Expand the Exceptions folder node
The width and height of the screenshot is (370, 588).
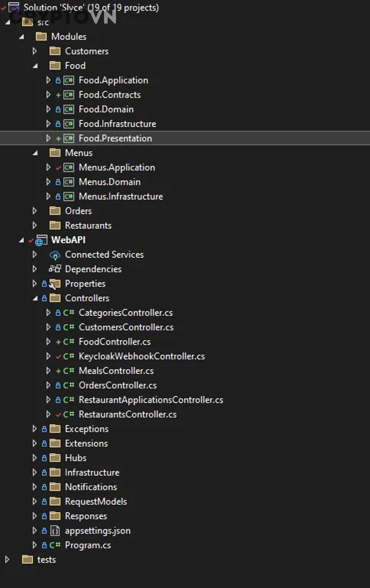35,429
